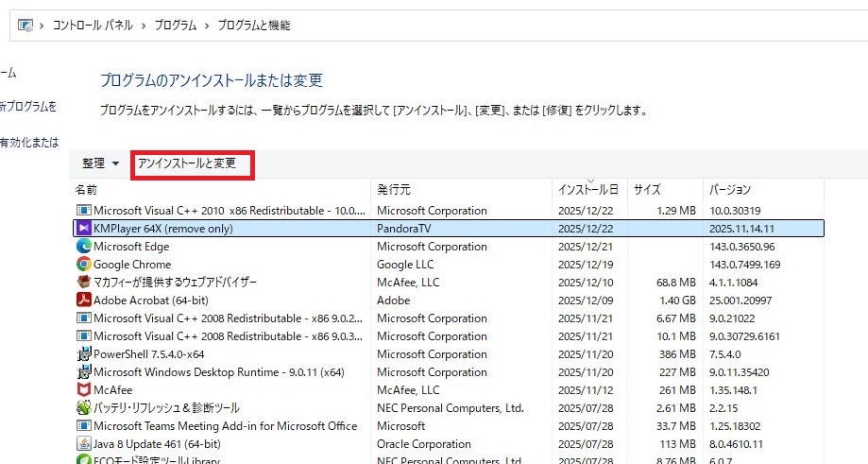This screenshot has height=464, width=868.
Task: Click プログラム in the address breadcrumb
Action: pyautogui.click(x=176, y=26)
